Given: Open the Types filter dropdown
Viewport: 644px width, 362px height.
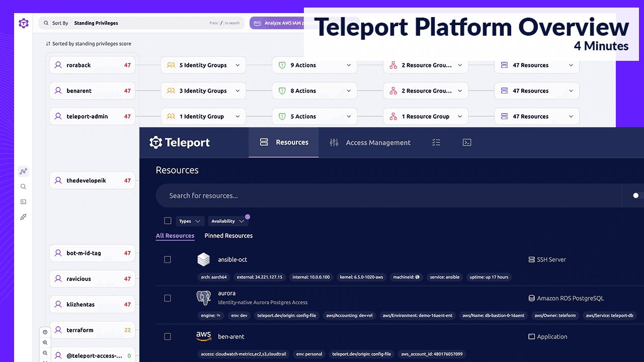Looking at the screenshot, I should 190,221.
